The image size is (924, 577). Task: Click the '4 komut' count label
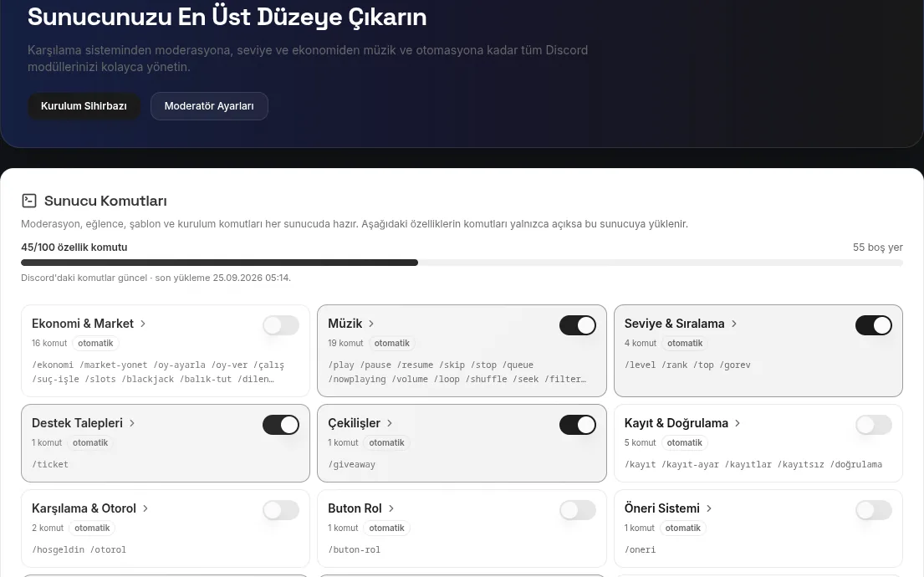pyautogui.click(x=640, y=343)
